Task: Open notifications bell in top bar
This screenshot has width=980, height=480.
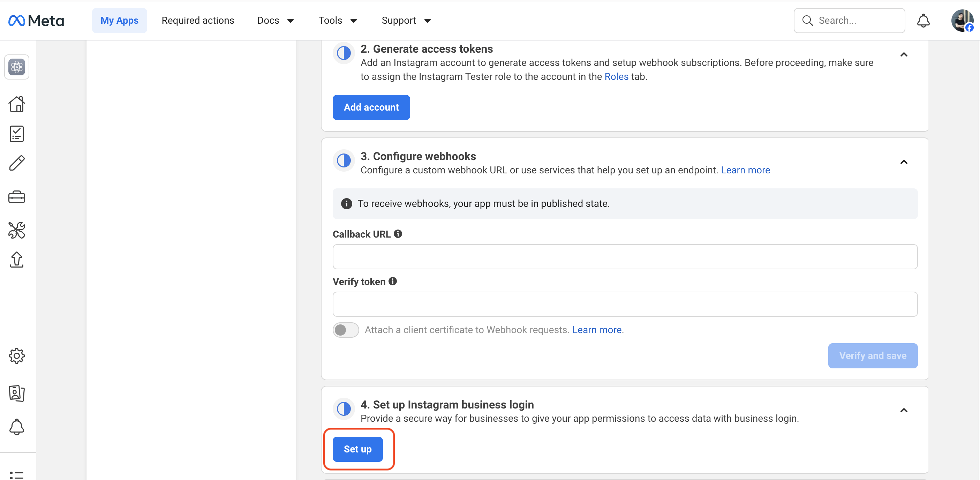Action: click(923, 21)
